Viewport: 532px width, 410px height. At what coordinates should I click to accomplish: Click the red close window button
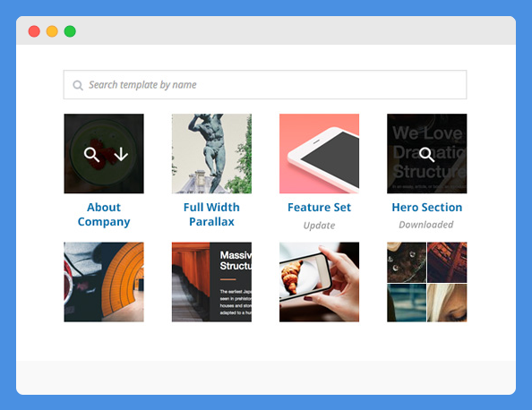(x=34, y=31)
